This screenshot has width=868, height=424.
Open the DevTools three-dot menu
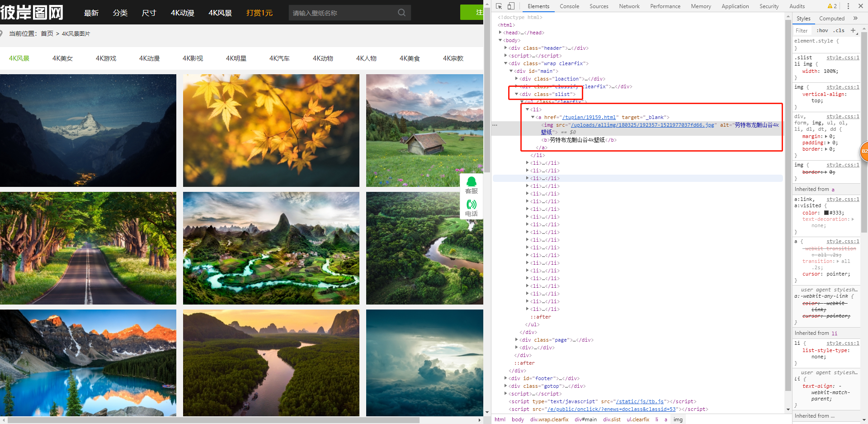pyautogui.click(x=848, y=6)
